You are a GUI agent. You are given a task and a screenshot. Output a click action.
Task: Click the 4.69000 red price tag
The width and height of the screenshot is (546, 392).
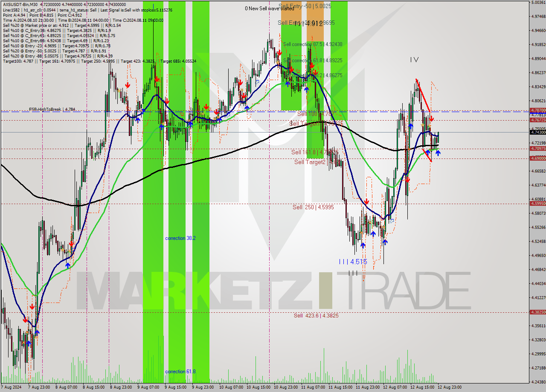point(537,158)
